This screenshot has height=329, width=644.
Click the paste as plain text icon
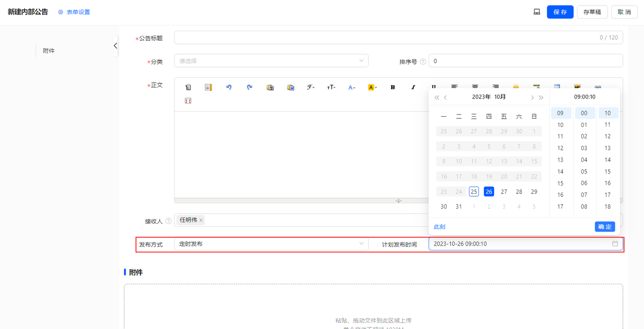pos(270,87)
